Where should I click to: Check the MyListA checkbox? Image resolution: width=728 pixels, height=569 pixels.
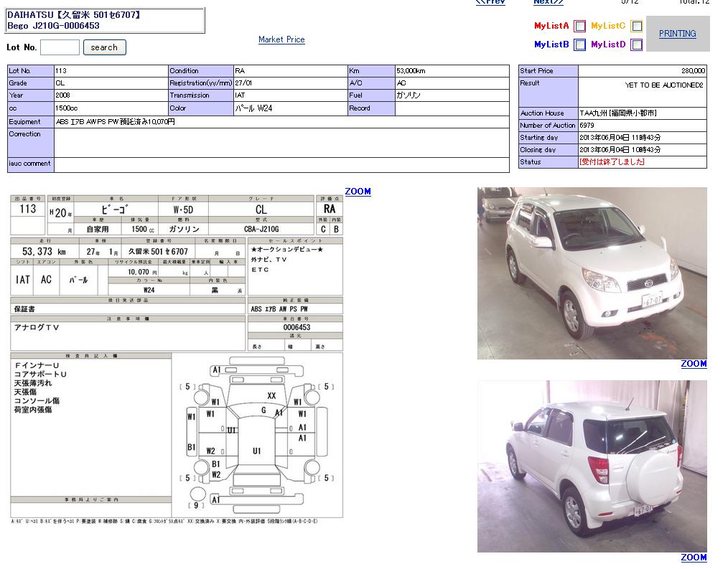[579, 27]
